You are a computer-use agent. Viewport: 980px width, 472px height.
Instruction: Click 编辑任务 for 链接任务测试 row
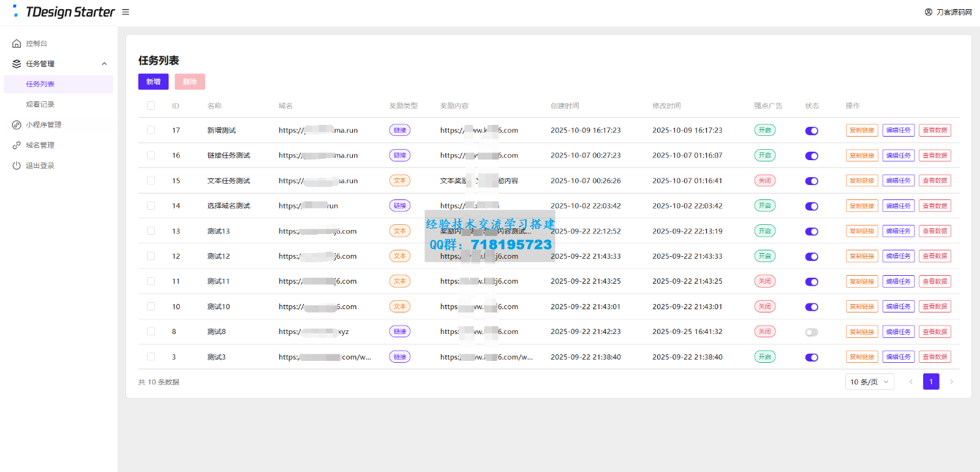coord(898,156)
